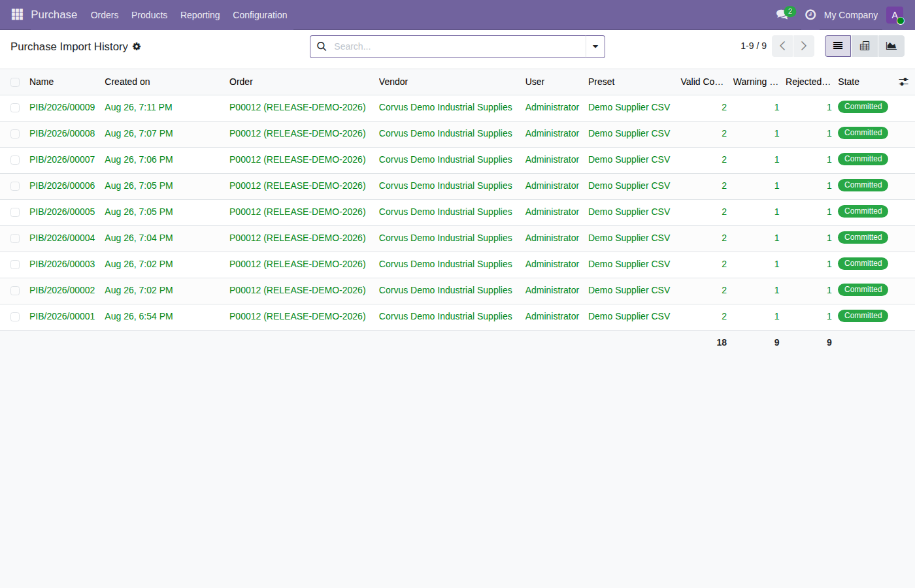Go to the previous page arrow
The image size is (915, 588).
[782, 46]
